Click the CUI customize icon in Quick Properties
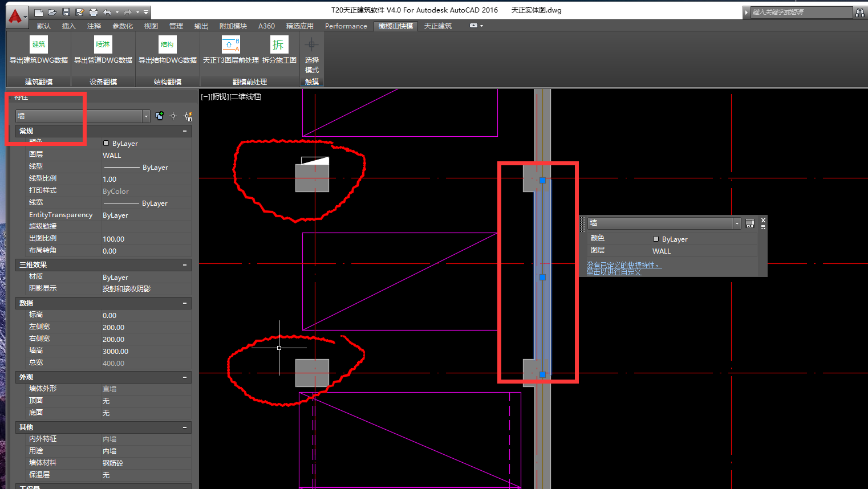Screen dimensions: 868x489 750,223
